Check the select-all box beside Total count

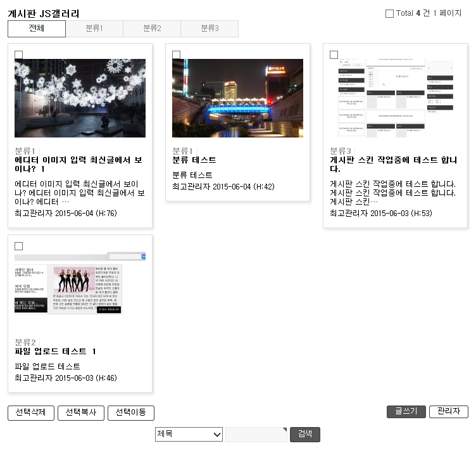(x=389, y=13)
